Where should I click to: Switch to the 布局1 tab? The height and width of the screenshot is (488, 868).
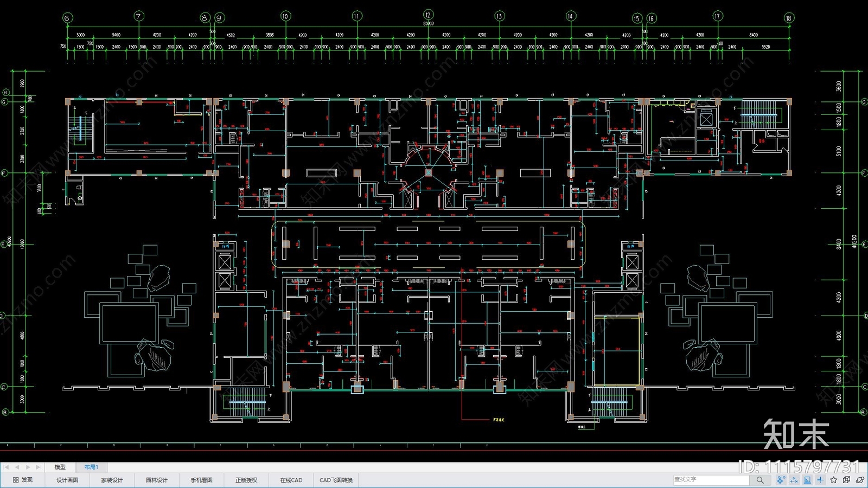(91, 467)
